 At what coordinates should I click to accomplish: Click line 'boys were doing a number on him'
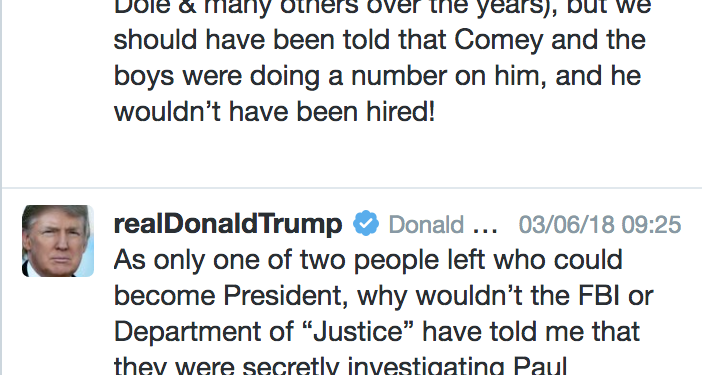click(x=377, y=76)
